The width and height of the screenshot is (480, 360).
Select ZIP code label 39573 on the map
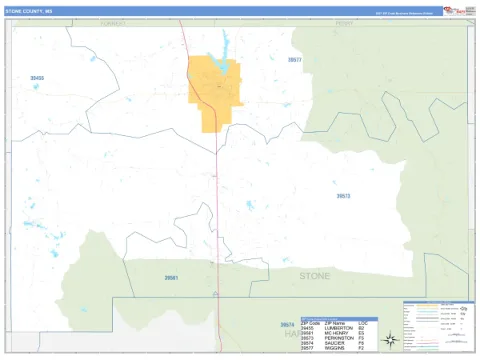[x=343, y=196]
